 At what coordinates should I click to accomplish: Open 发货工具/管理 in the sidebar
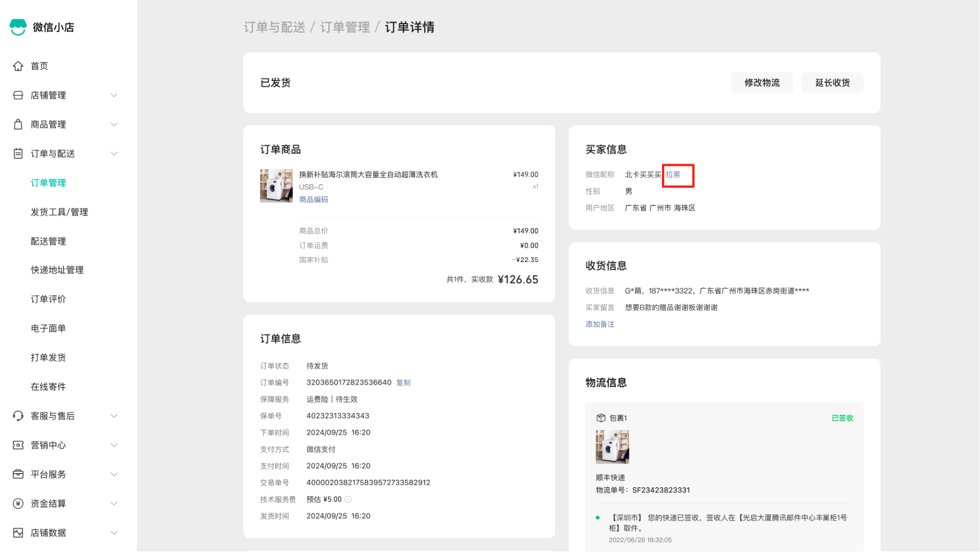point(59,212)
